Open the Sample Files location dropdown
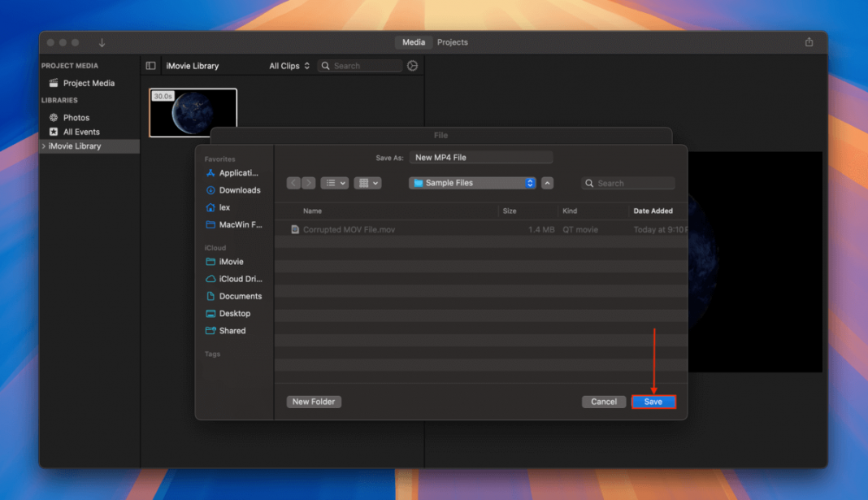The height and width of the screenshot is (500, 868). point(471,182)
